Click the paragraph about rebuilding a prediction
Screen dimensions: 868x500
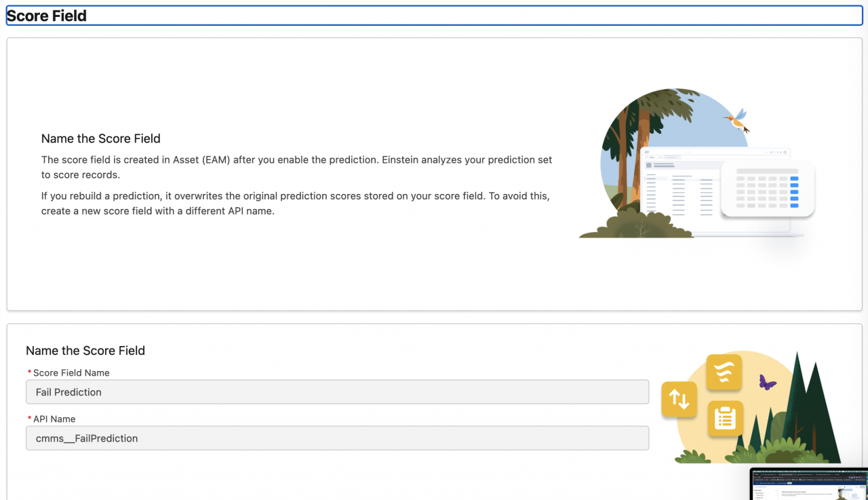tap(295, 203)
